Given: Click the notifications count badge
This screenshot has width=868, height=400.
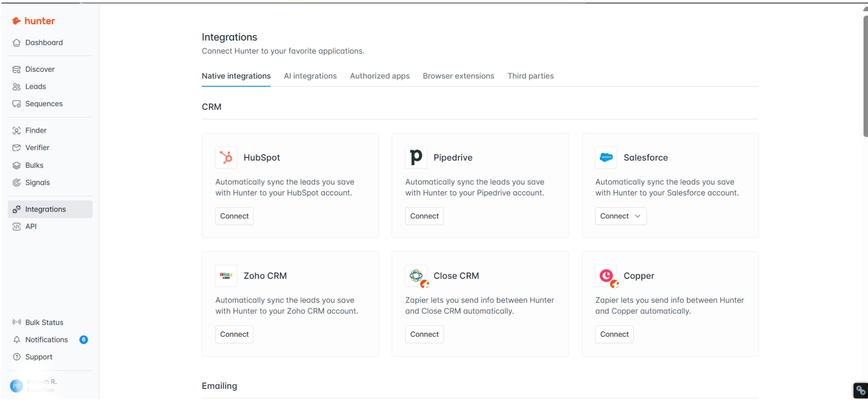Looking at the screenshot, I should [83, 340].
